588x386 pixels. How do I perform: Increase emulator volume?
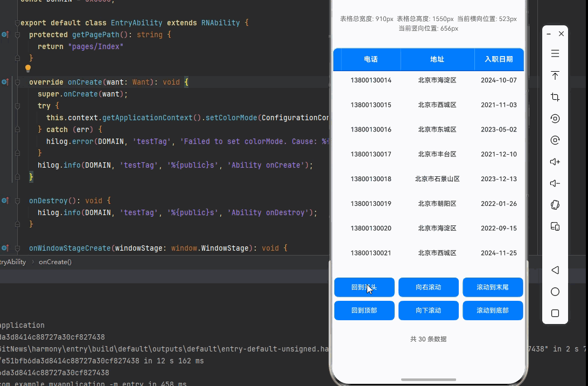tap(555, 162)
